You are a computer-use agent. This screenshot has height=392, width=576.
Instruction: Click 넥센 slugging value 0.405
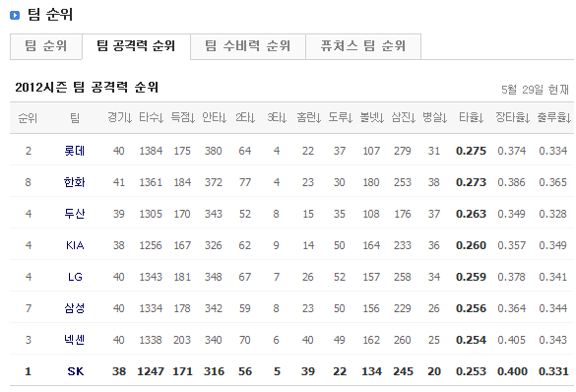click(x=512, y=340)
